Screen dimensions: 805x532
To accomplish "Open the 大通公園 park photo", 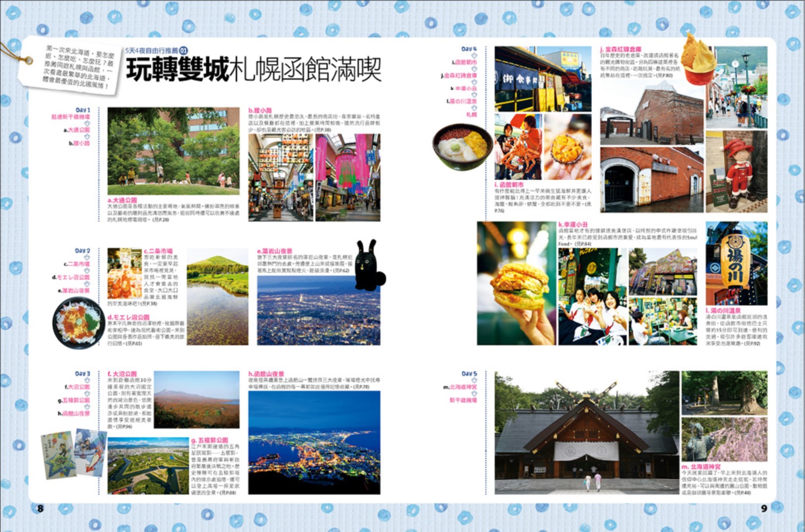I will coord(173,151).
